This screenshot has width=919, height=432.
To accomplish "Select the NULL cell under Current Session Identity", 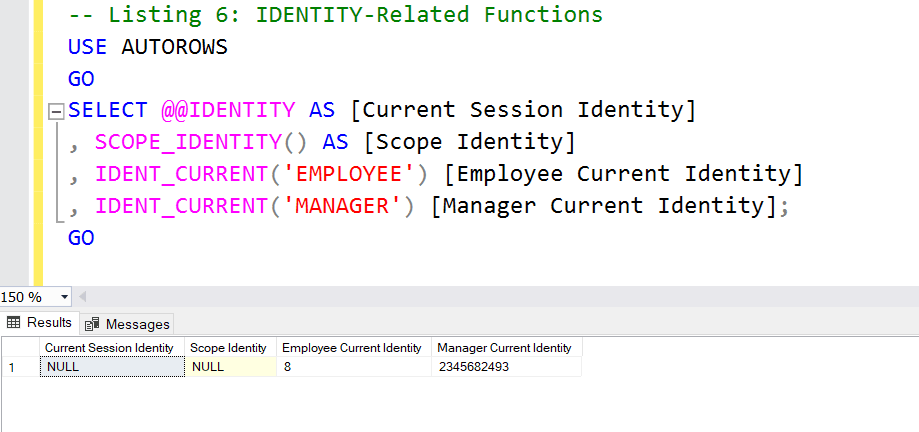I will point(110,367).
